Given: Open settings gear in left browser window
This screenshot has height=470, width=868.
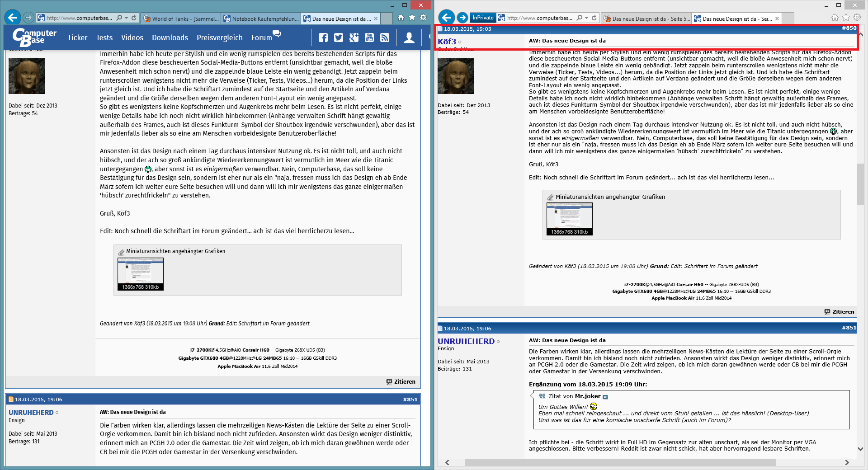Looking at the screenshot, I should 423,18.
